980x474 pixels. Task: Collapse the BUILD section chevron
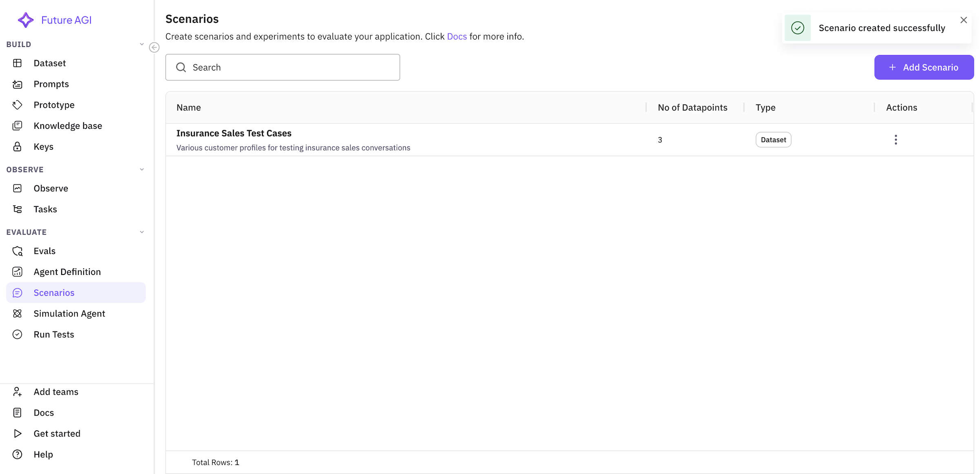(142, 44)
